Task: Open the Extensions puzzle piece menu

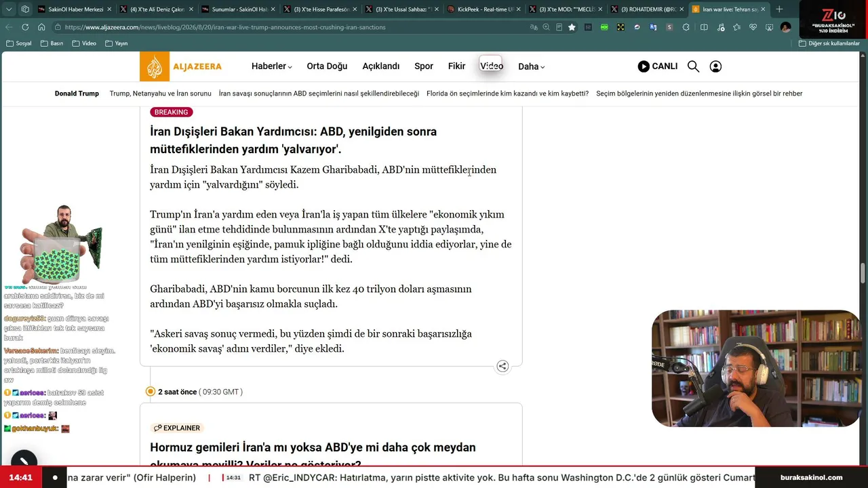Action: click(686, 27)
